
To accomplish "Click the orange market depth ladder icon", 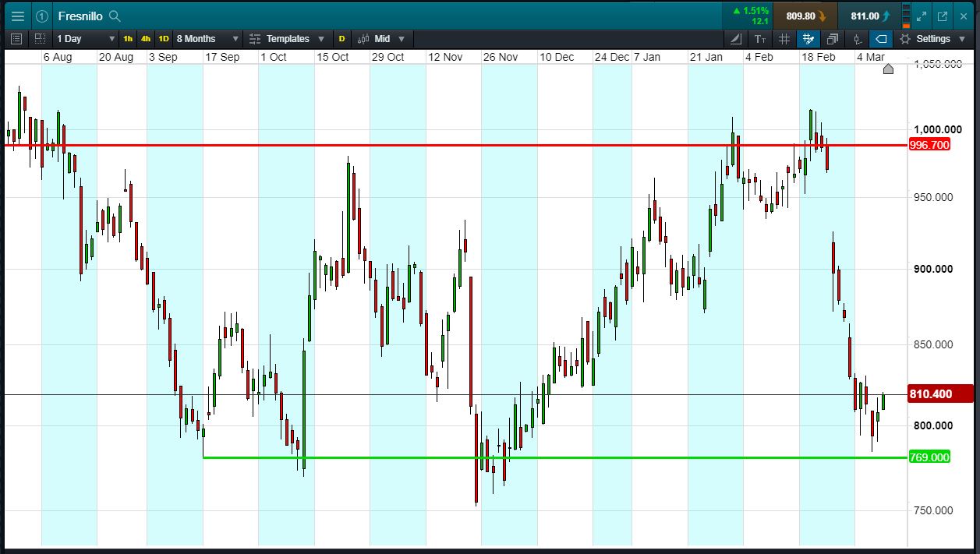I will coord(906,16).
